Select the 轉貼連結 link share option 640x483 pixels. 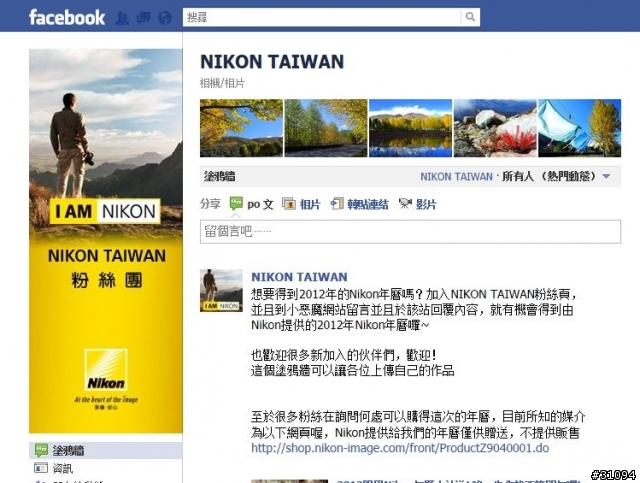(359, 204)
